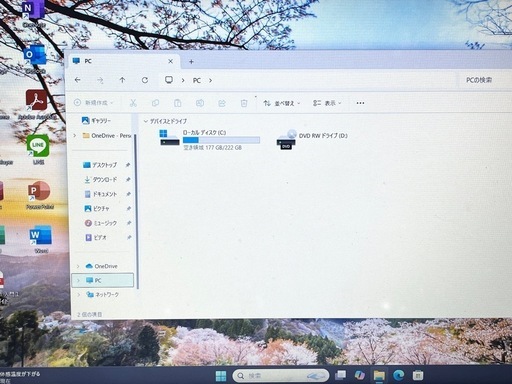Screen dimensions: 512x384
Task: Click the PCの検索 search box
Action: pos(484,80)
